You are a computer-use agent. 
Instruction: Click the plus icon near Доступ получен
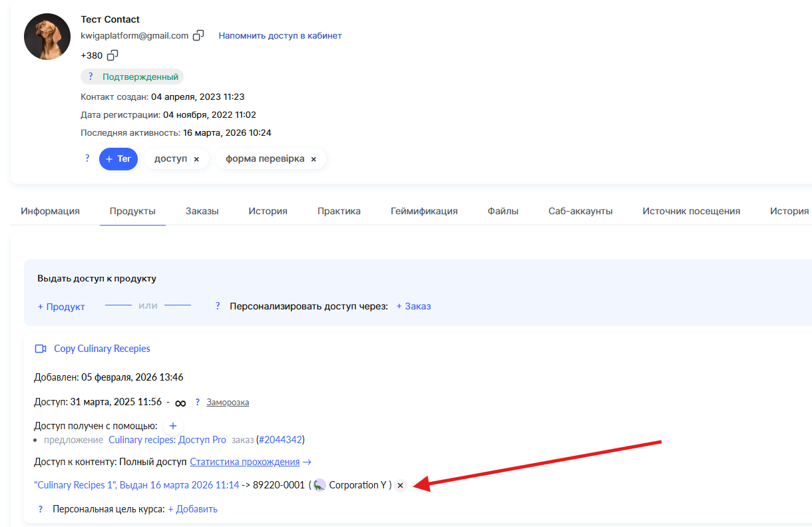pyautogui.click(x=172, y=425)
